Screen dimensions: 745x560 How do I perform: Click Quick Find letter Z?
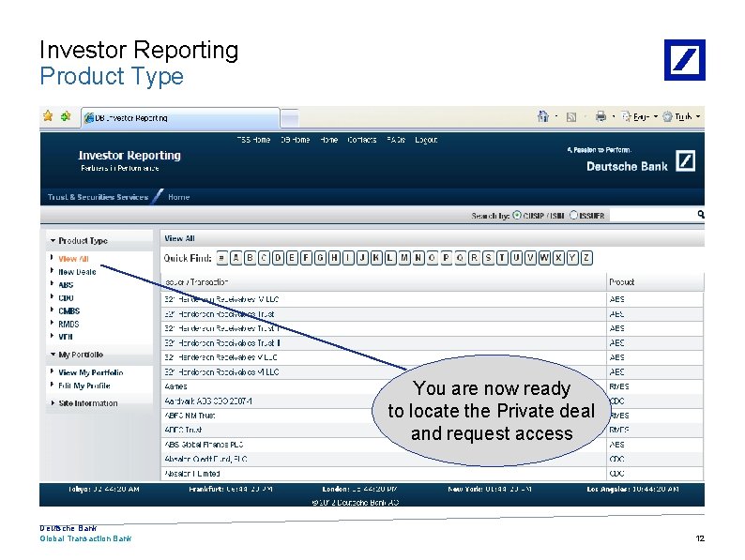[586, 258]
